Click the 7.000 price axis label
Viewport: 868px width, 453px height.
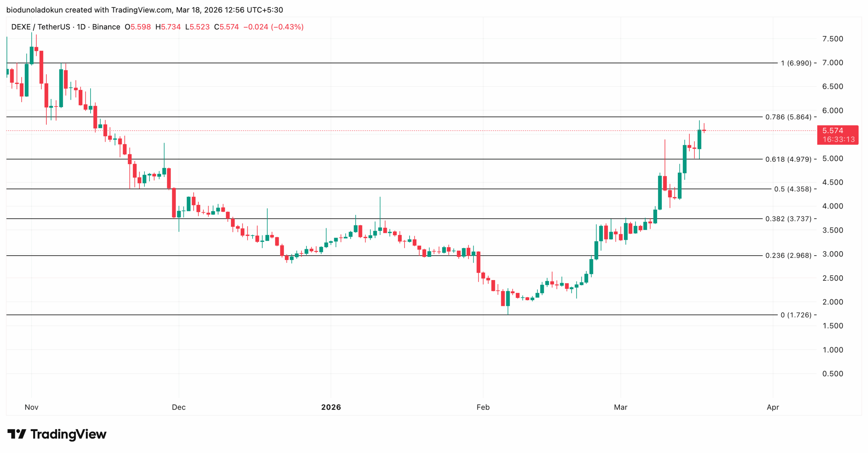pos(832,63)
